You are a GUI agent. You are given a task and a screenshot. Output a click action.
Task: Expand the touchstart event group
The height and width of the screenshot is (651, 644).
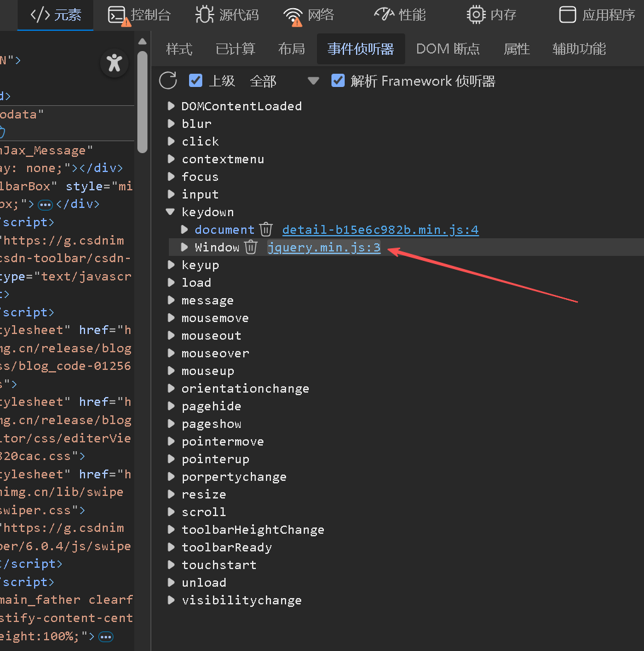171,565
